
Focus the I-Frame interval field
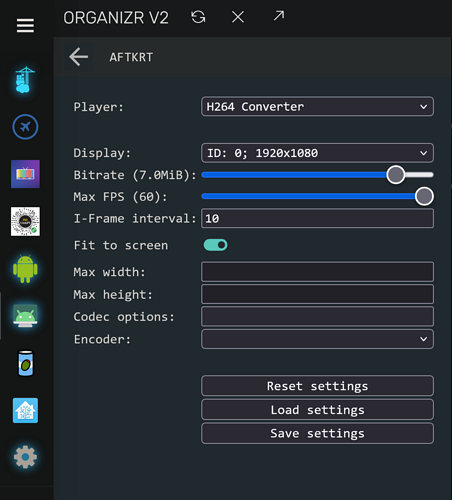coord(317,218)
